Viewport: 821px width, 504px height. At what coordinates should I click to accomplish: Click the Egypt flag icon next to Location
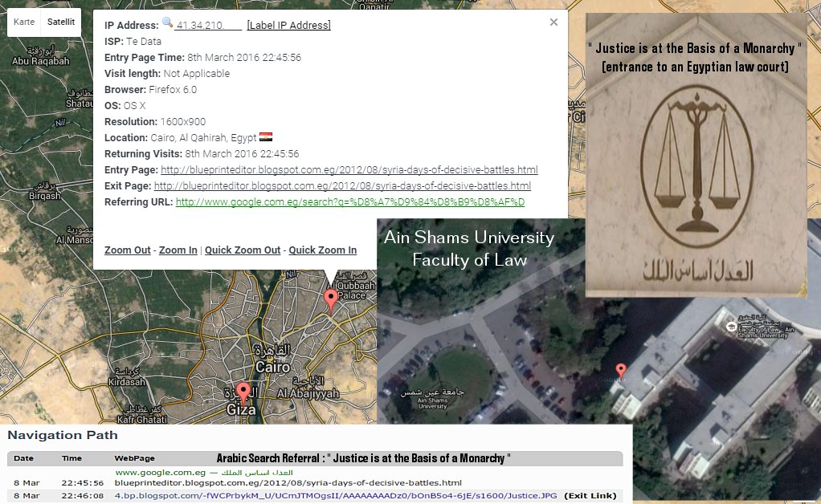[x=266, y=137]
